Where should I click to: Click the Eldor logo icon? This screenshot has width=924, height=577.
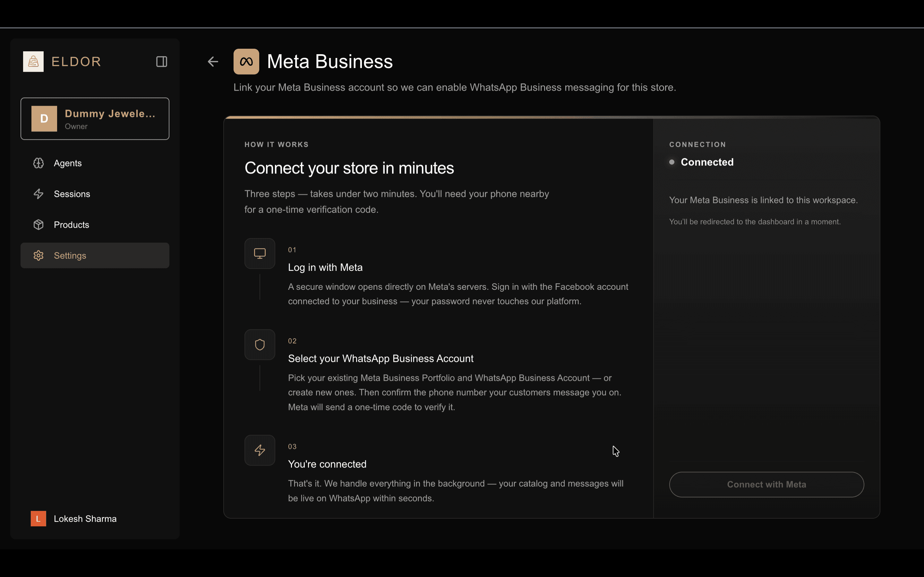pos(33,62)
